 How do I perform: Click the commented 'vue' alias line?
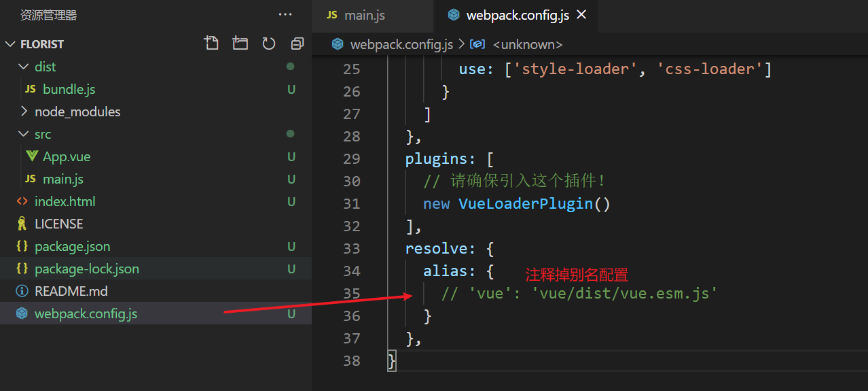[x=579, y=293]
